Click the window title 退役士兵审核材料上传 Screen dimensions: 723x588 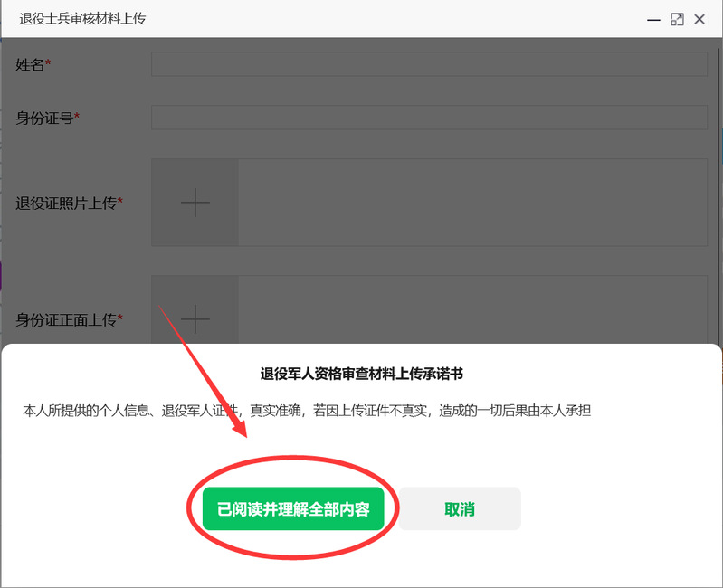click(82, 19)
